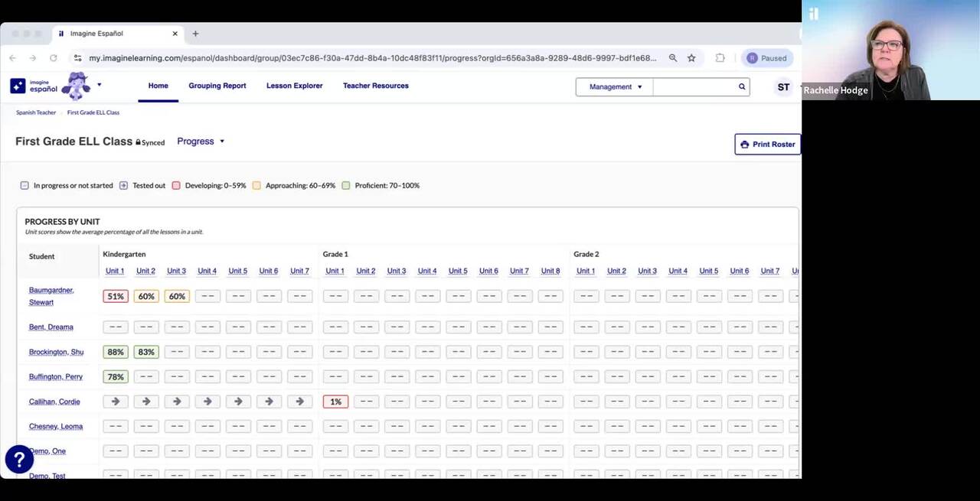The image size is (980, 501).
Task: Open student Buffington, Perry
Action: (x=55, y=377)
